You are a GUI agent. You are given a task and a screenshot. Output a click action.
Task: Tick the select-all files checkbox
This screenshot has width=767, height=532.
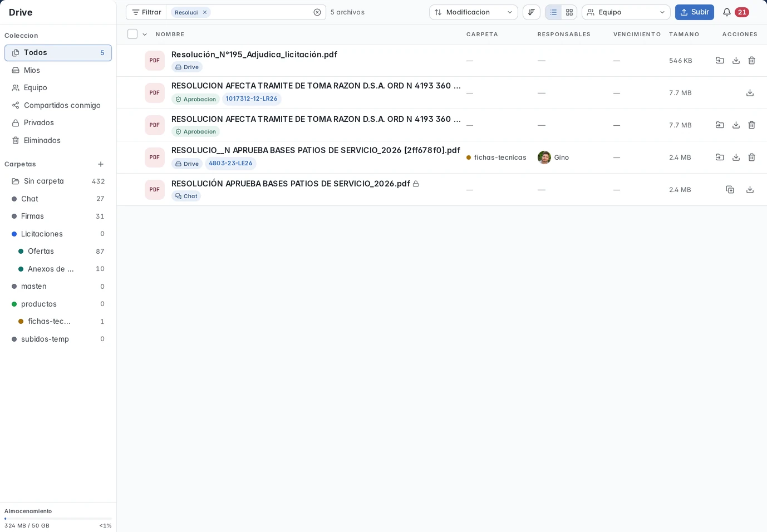132,34
